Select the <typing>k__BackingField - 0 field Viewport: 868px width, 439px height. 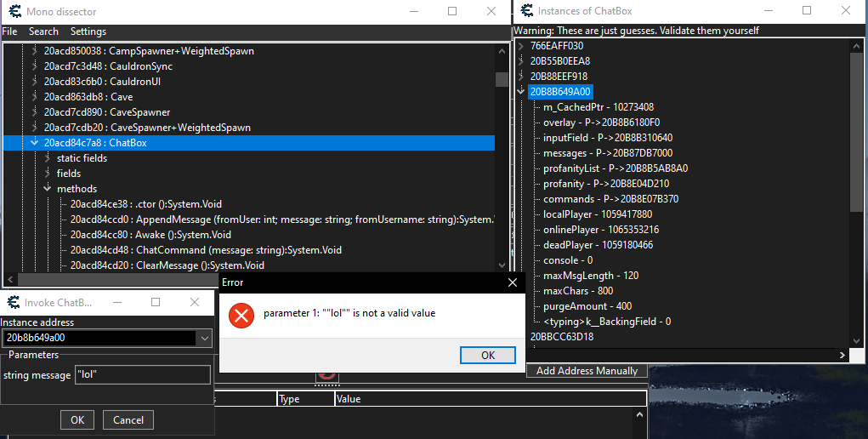[607, 322]
